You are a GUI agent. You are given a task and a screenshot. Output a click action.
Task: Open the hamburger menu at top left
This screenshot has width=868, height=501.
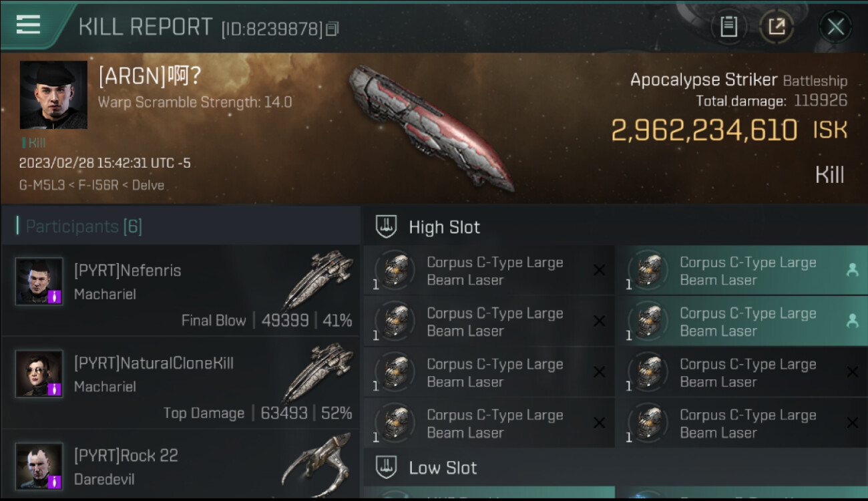click(28, 25)
